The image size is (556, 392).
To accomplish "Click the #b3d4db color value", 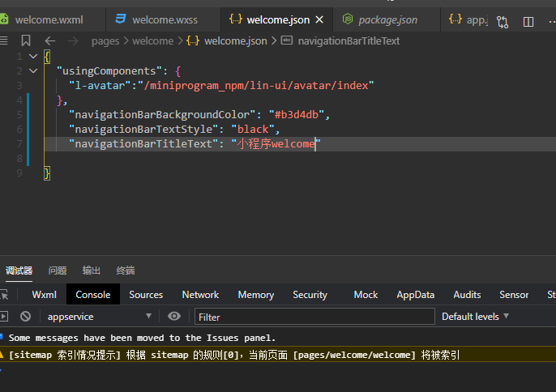I will pos(297,114).
